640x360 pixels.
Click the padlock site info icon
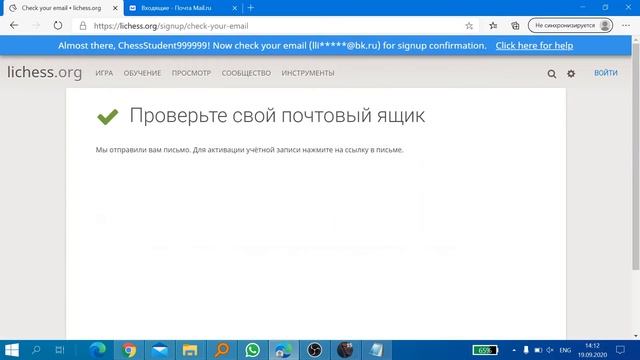pyautogui.click(x=83, y=26)
